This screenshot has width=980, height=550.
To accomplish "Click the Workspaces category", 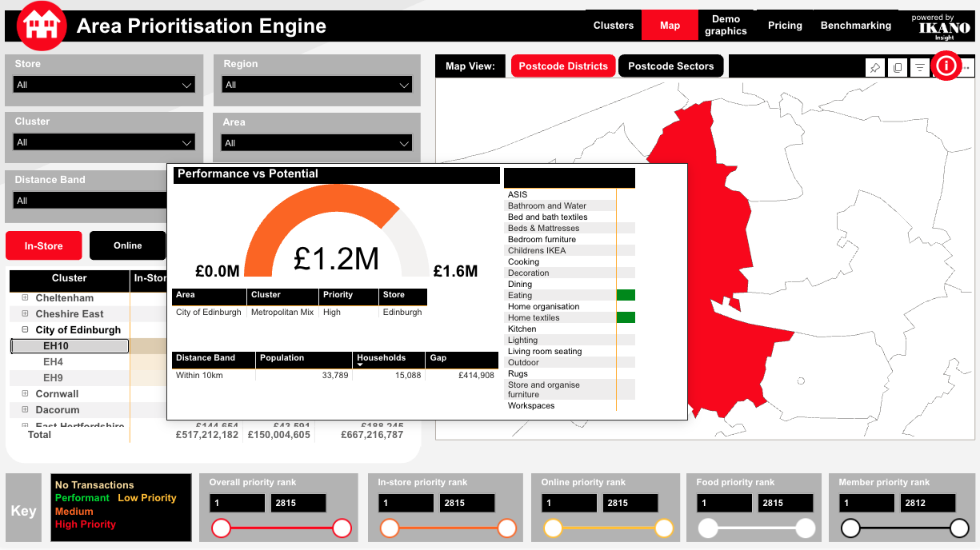I will (x=531, y=405).
